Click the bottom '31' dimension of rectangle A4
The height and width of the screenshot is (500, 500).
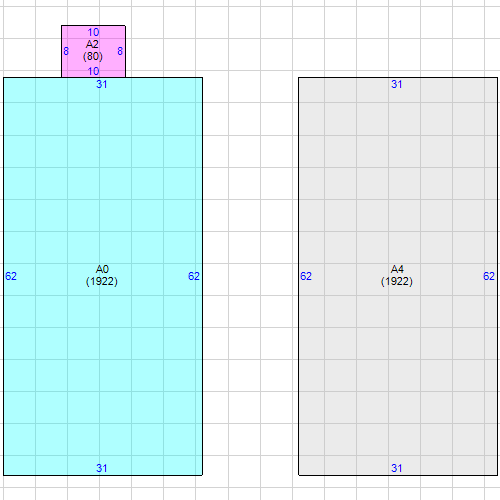397,468
